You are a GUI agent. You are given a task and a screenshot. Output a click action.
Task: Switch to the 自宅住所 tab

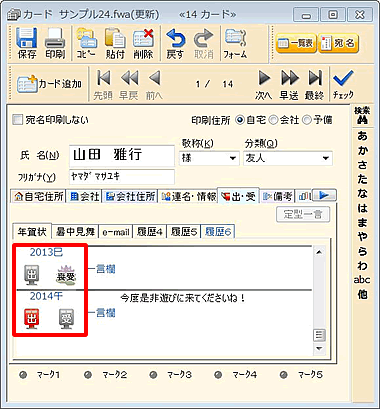click(x=38, y=196)
